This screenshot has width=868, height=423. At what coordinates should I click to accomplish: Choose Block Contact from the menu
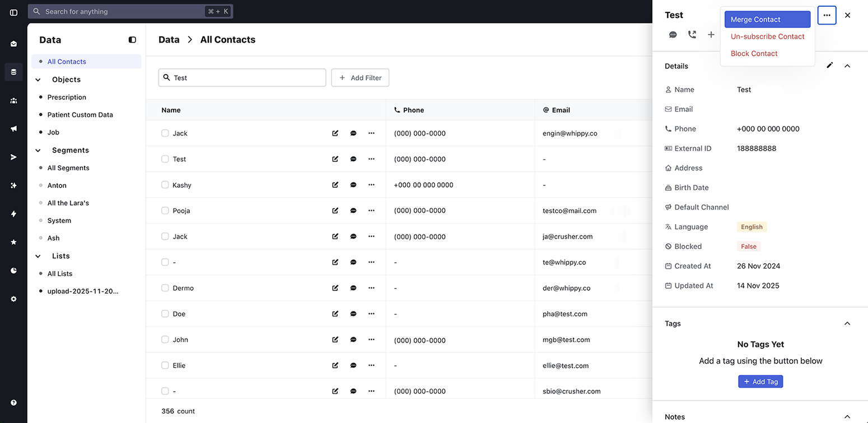(x=754, y=53)
